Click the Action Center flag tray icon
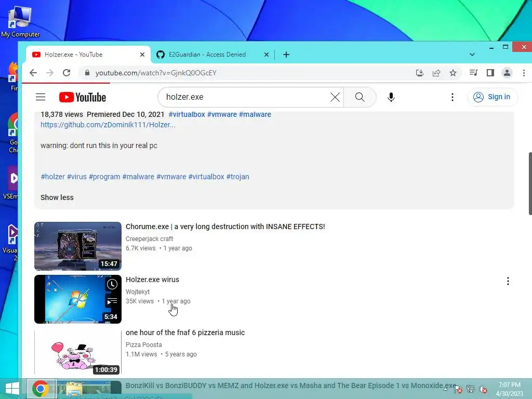The image size is (532, 399). point(458,389)
